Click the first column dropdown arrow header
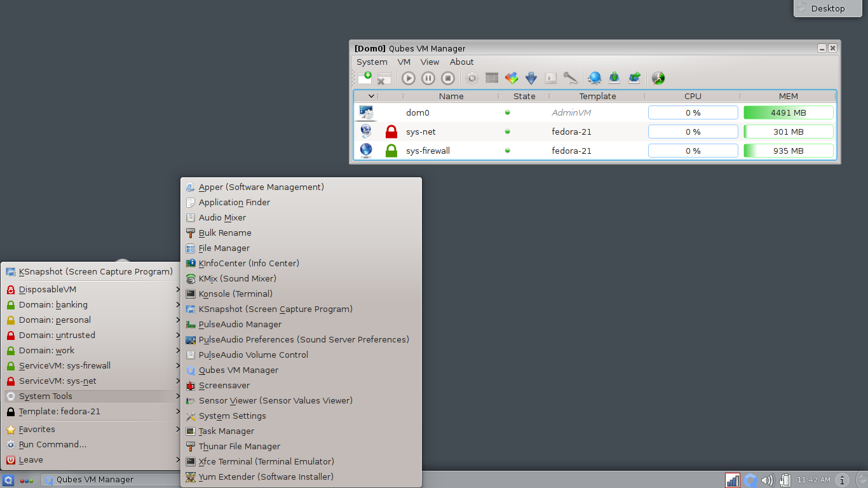Image resolution: width=868 pixels, height=488 pixels. point(371,96)
